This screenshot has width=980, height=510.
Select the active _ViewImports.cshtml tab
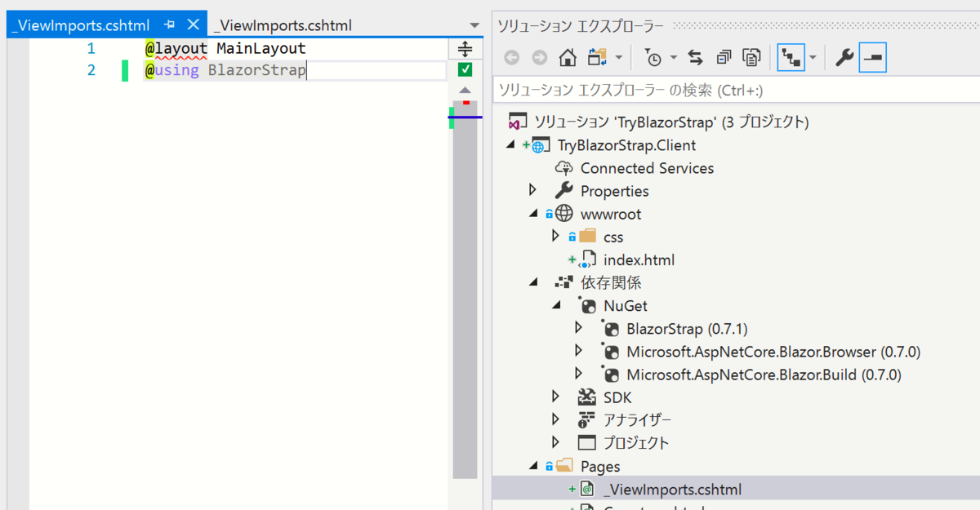click(81, 25)
